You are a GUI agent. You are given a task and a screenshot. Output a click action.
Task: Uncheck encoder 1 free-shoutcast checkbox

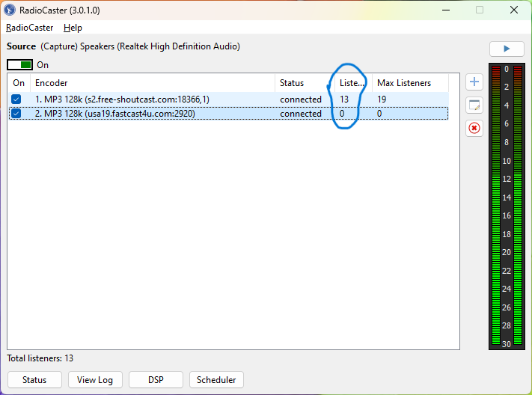[x=16, y=99]
